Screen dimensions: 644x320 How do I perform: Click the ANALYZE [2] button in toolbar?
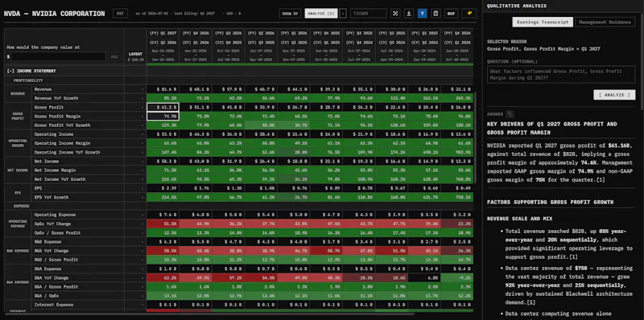[x=321, y=14]
